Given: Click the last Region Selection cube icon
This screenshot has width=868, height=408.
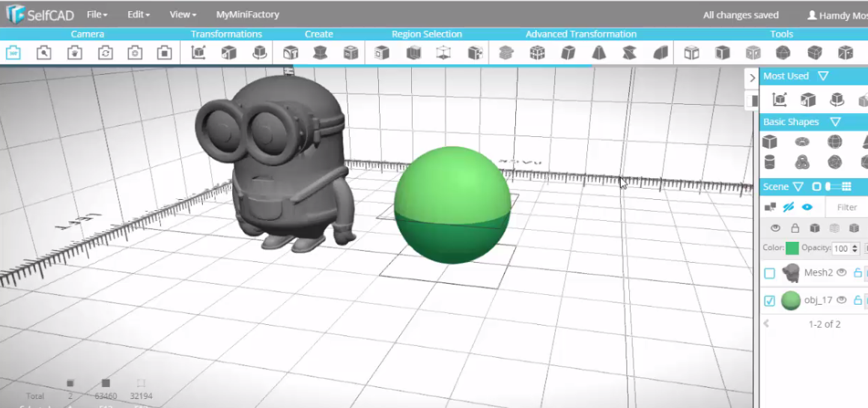Looking at the screenshot, I should [475, 53].
